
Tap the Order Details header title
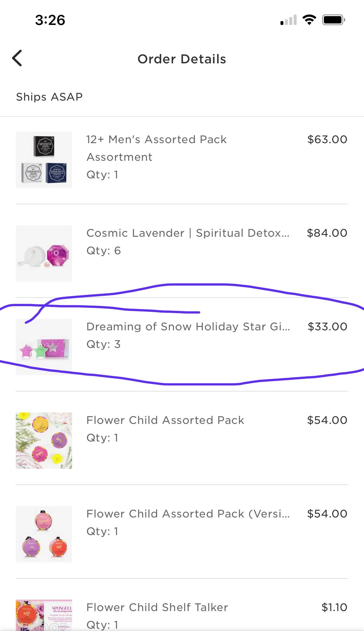coord(182,59)
